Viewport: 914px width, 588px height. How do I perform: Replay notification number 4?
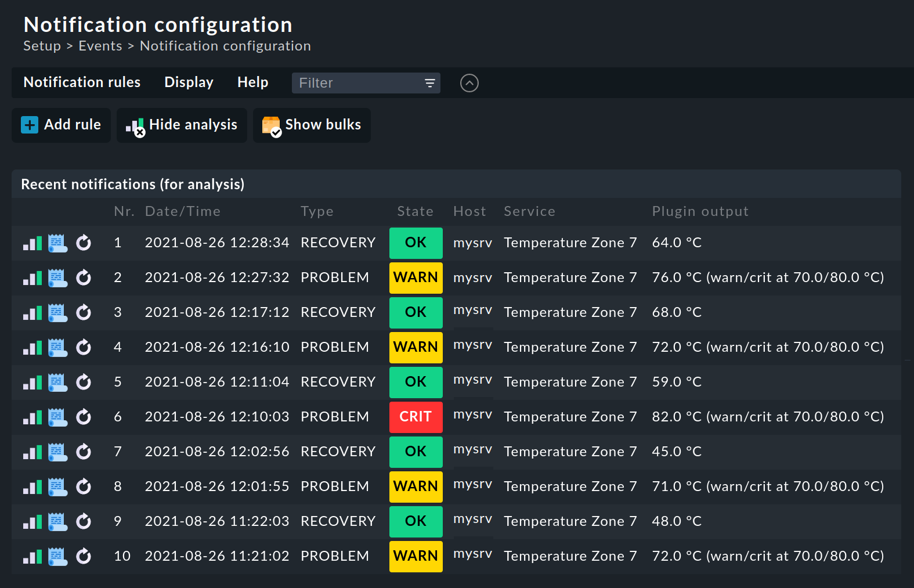point(84,347)
